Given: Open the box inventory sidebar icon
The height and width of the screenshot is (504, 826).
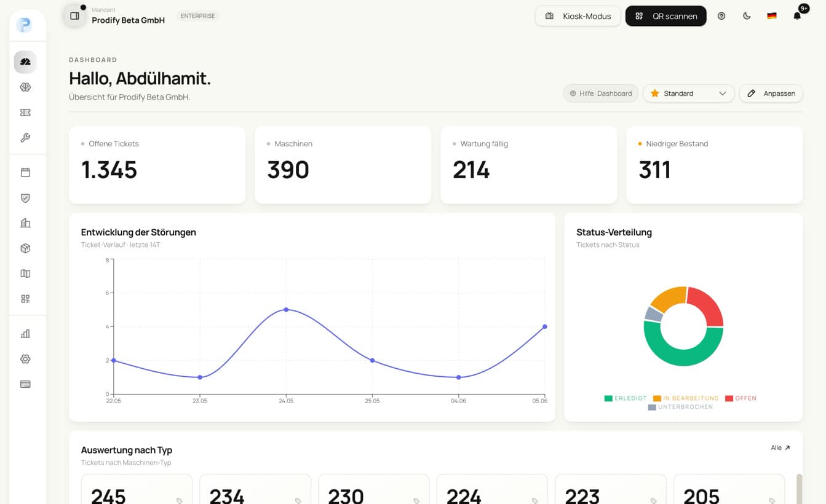Looking at the screenshot, I should [x=25, y=248].
